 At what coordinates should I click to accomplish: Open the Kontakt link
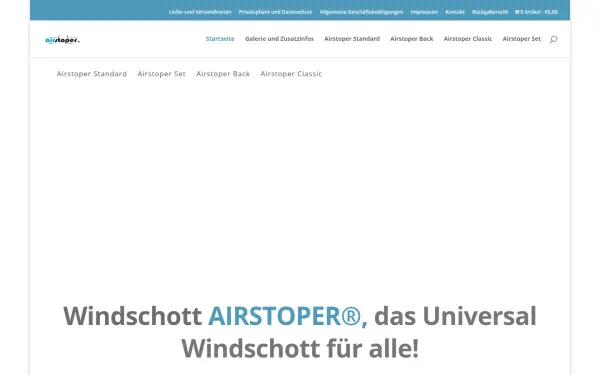coord(455,12)
